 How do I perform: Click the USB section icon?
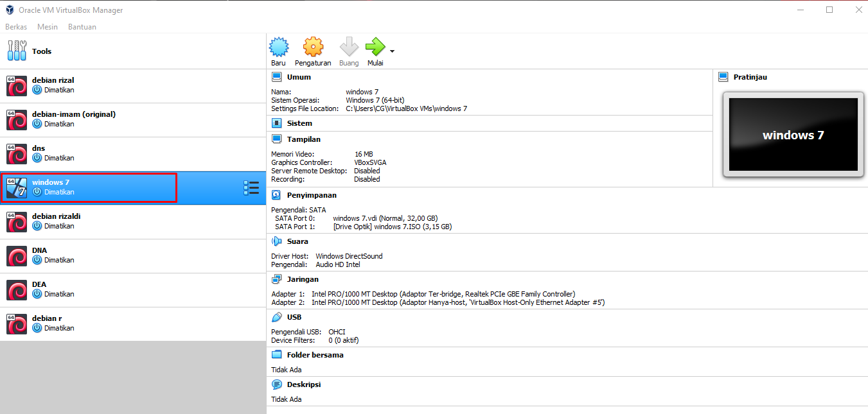276,317
